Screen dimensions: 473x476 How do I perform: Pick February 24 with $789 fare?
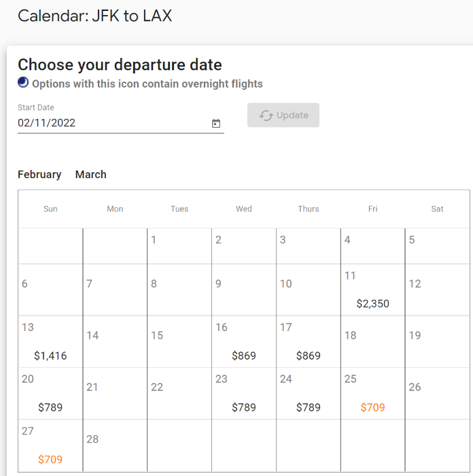(x=309, y=394)
